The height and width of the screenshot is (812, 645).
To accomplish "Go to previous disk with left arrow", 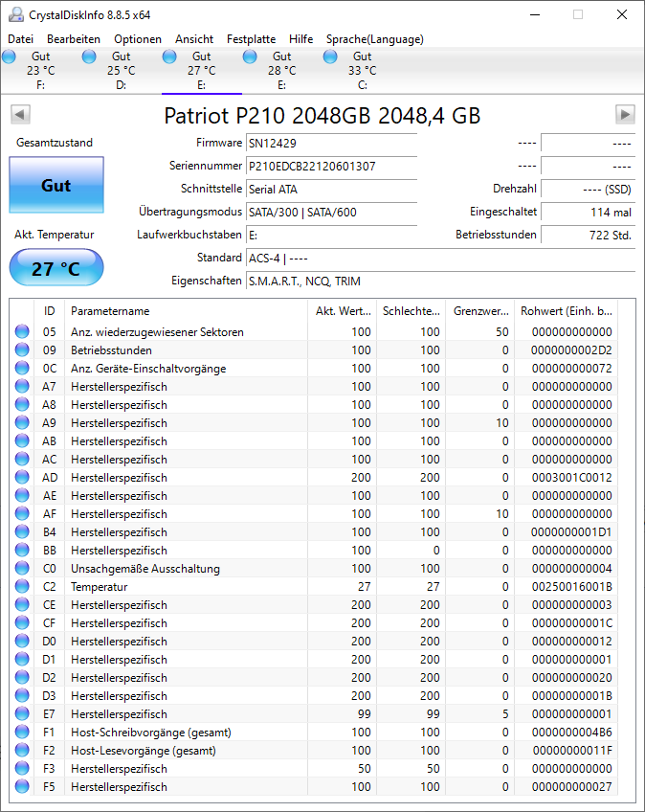I will [x=20, y=114].
